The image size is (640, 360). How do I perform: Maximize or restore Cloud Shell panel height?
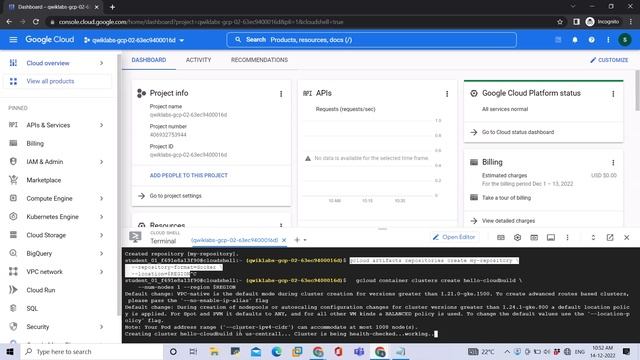[593, 237]
